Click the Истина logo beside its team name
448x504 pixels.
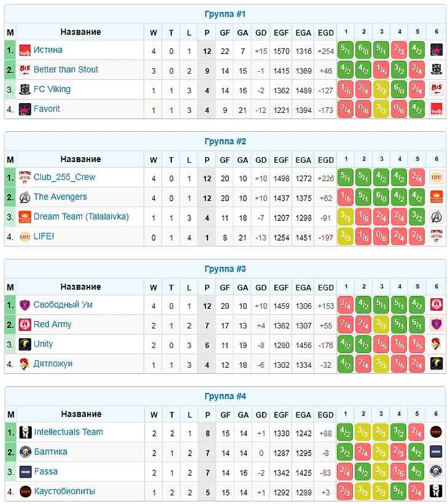point(25,50)
